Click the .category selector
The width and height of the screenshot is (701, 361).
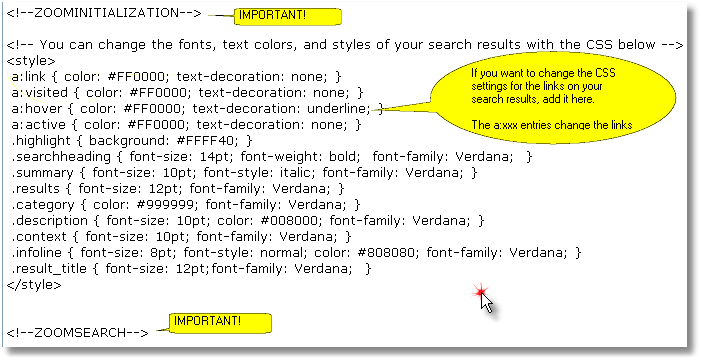point(43,204)
